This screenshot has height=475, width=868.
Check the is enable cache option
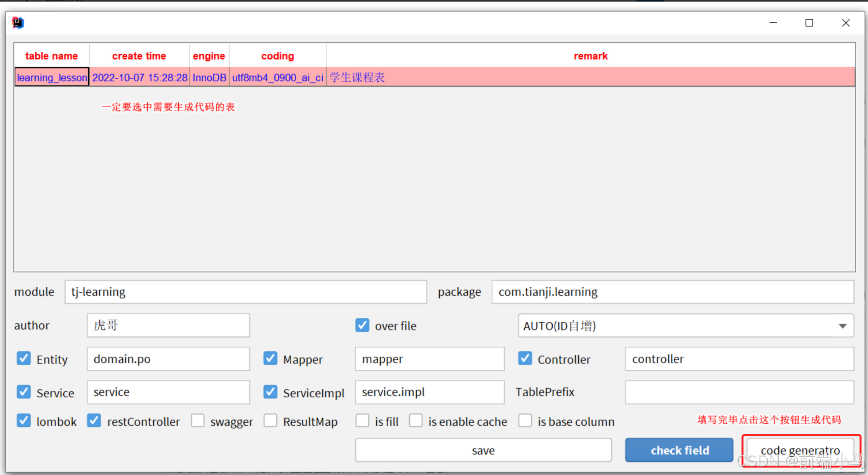tap(416, 421)
